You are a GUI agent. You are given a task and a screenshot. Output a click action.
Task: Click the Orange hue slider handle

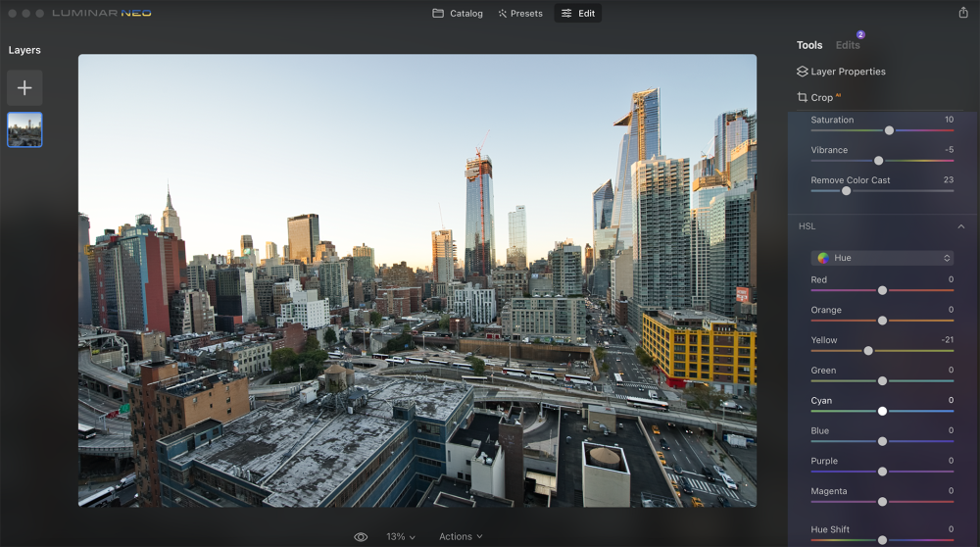(x=882, y=321)
